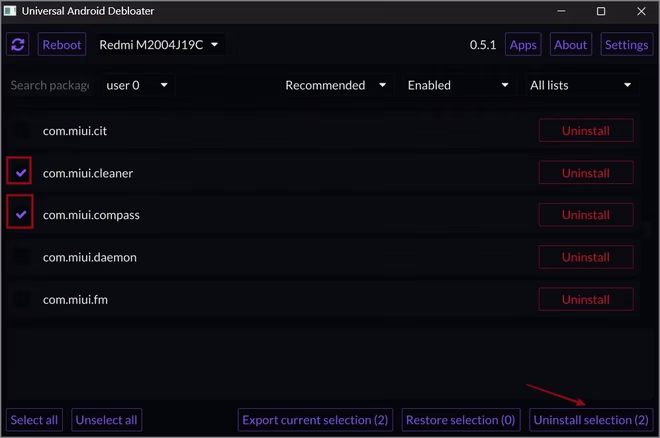Viewport: 660px width, 438px height.
Task: Click Uninstall selection (2) button
Action: [591, 420]
